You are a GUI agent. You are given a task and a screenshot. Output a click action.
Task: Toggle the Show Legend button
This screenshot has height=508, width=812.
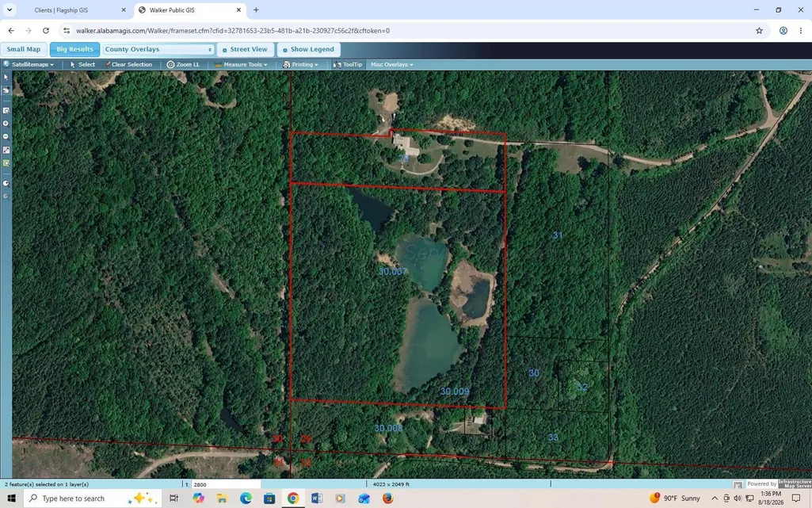coord(309,49)
